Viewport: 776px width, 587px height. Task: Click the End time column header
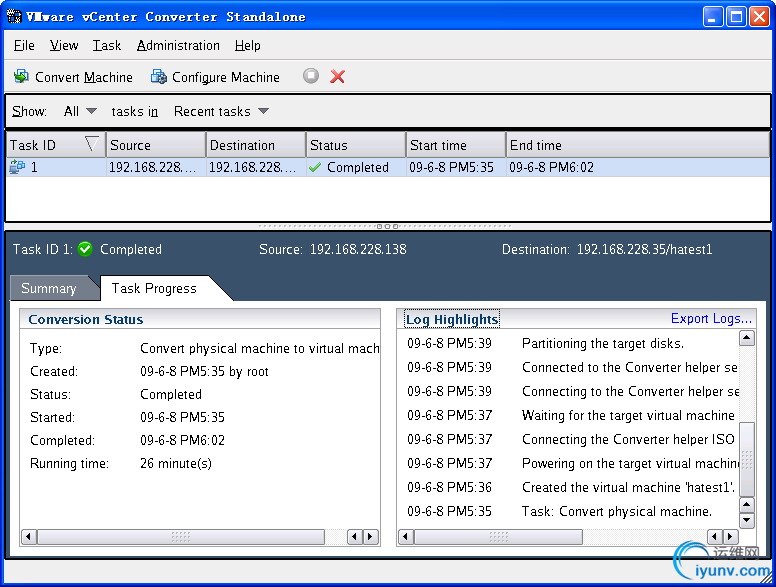[638, 145]
